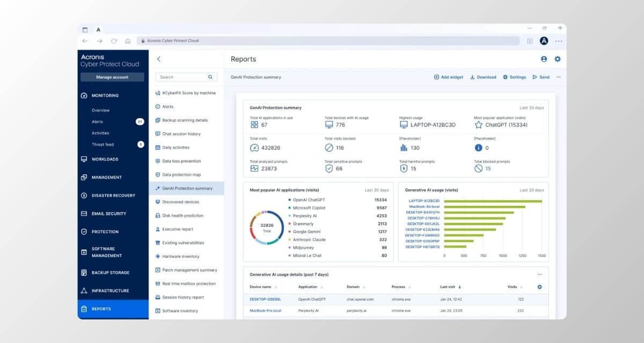Select the Reports section
The image size is (644, 343).
tap(113, 309)
